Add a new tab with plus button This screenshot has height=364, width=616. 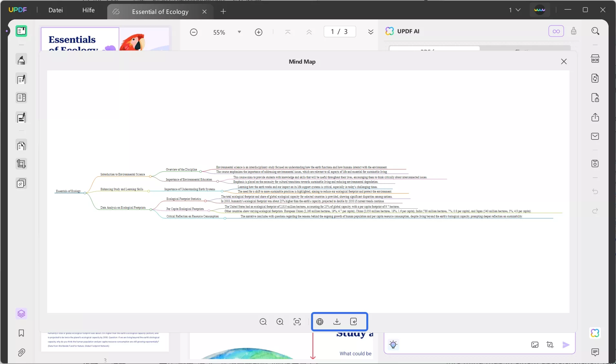[223, 12]
